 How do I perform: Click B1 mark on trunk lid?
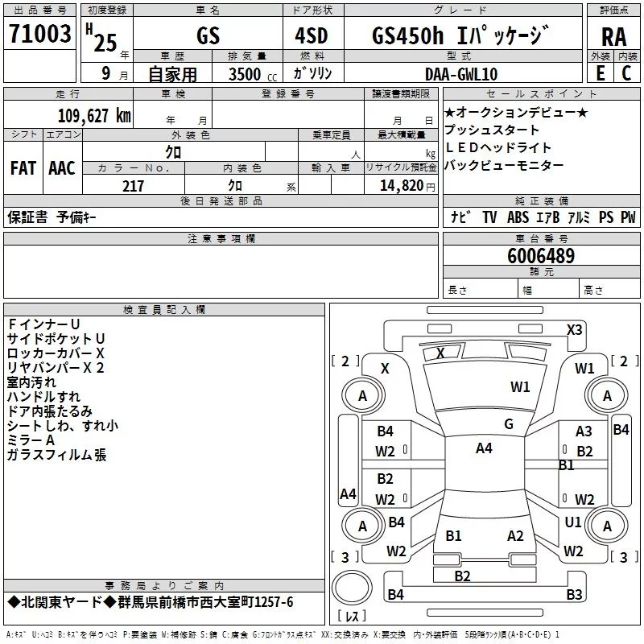point(453,536)
